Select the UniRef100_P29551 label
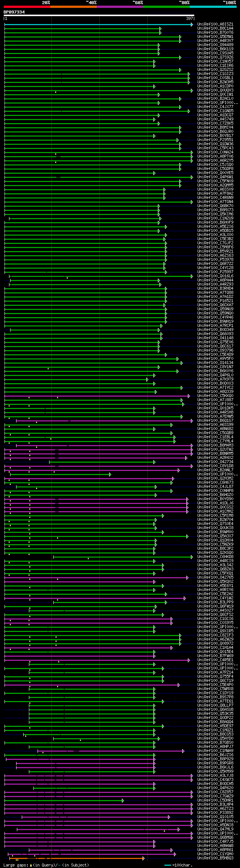This screenshot has width=240, height=868. coord(215,140)
